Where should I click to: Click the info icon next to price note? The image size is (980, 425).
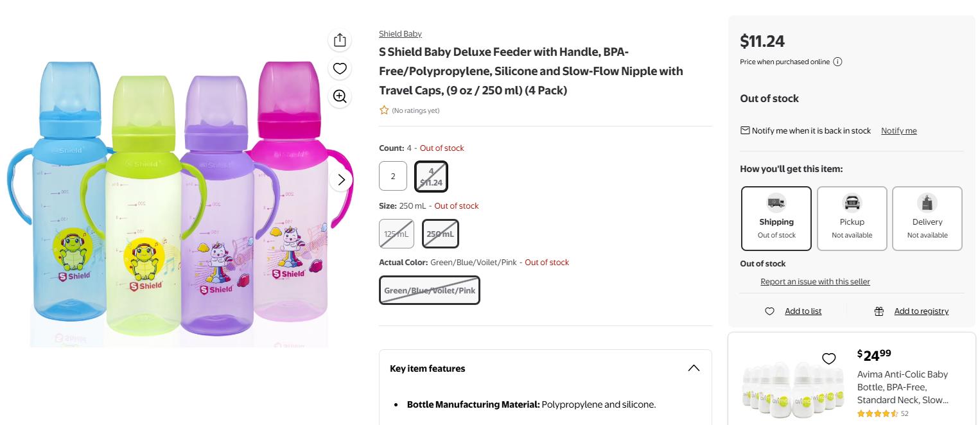point(837,62)
